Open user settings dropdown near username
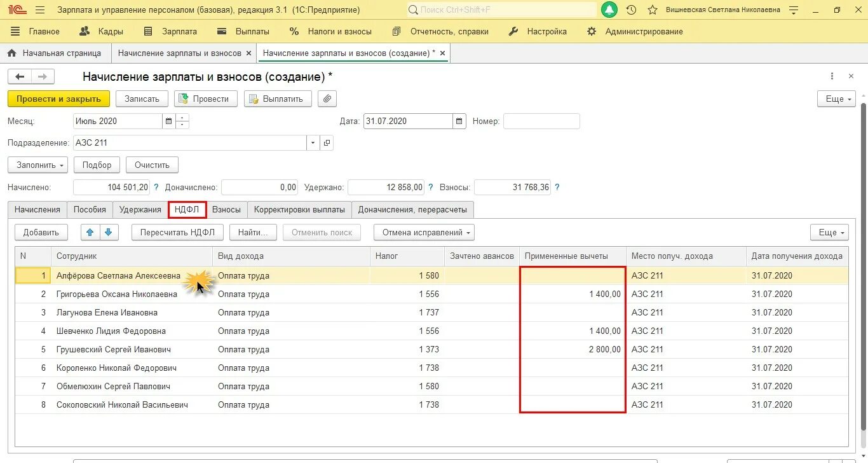 pyautogui.click(x=793, y=10)
